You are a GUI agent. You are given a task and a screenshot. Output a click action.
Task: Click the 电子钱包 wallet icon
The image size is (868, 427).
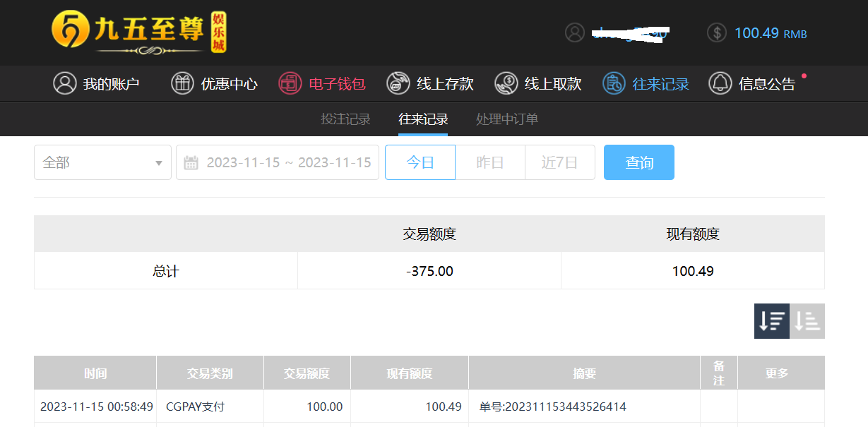coord(290,83)
